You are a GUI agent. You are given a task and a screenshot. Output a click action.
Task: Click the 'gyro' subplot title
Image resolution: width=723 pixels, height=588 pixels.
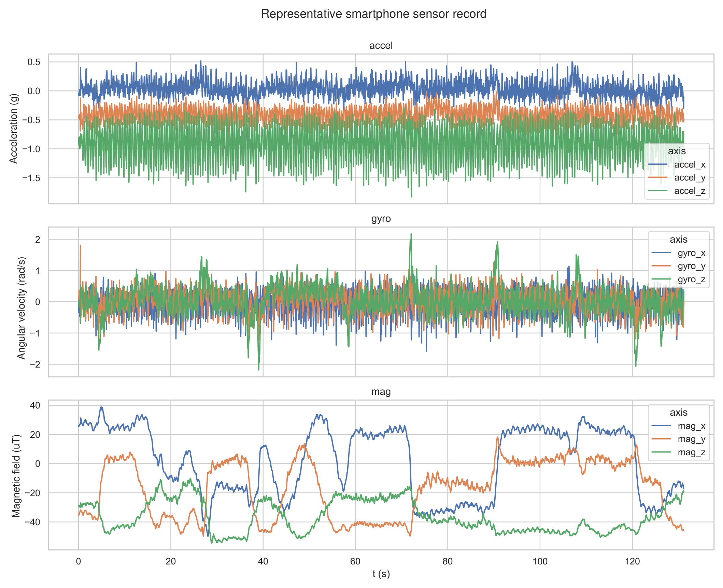pyautogui.click(x=381, y=219)
